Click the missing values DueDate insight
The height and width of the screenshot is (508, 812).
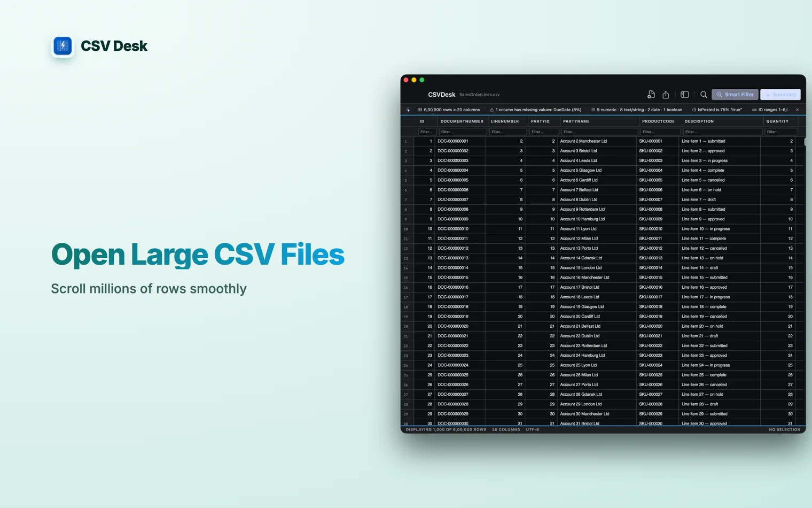[535, 110]
